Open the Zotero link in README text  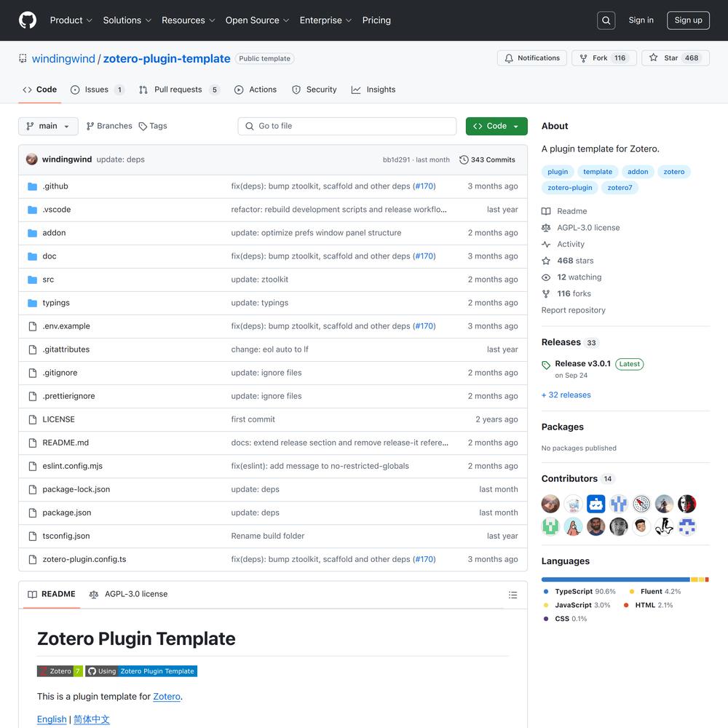click(x=167, y=697)
